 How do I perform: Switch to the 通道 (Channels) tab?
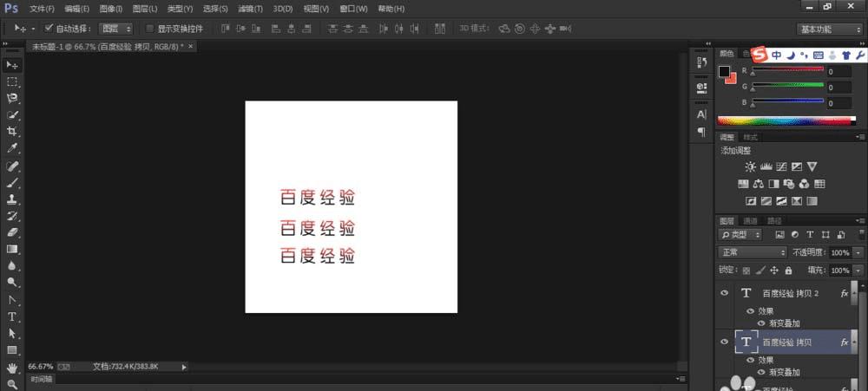pyautogui.click(x=750, y=220)
